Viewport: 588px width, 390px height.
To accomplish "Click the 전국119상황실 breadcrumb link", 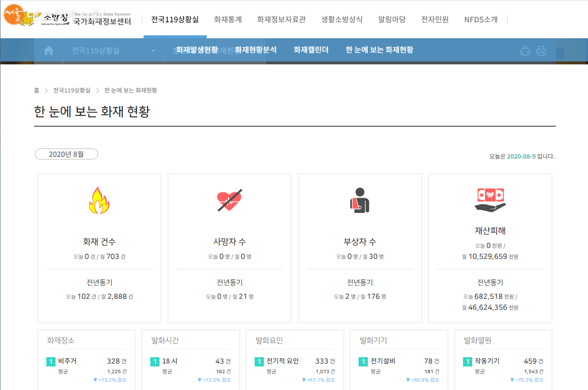I will [72, 90].
